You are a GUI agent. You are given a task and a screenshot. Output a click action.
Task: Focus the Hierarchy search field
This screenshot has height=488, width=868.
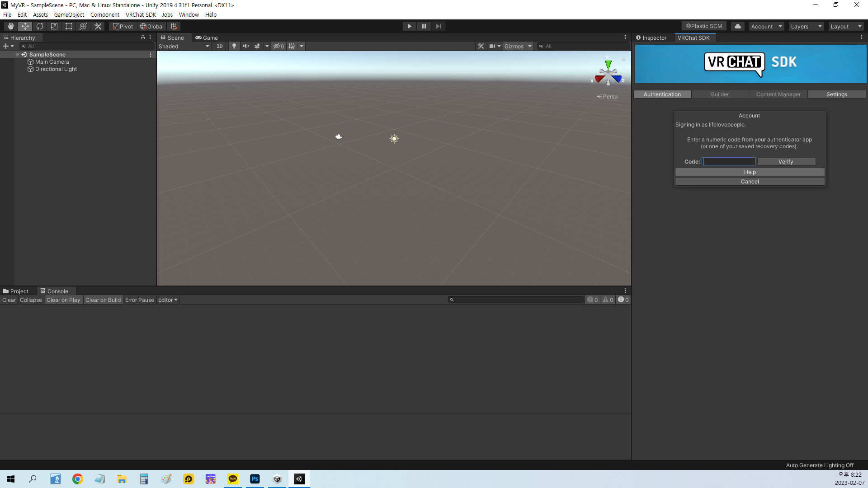87,46
